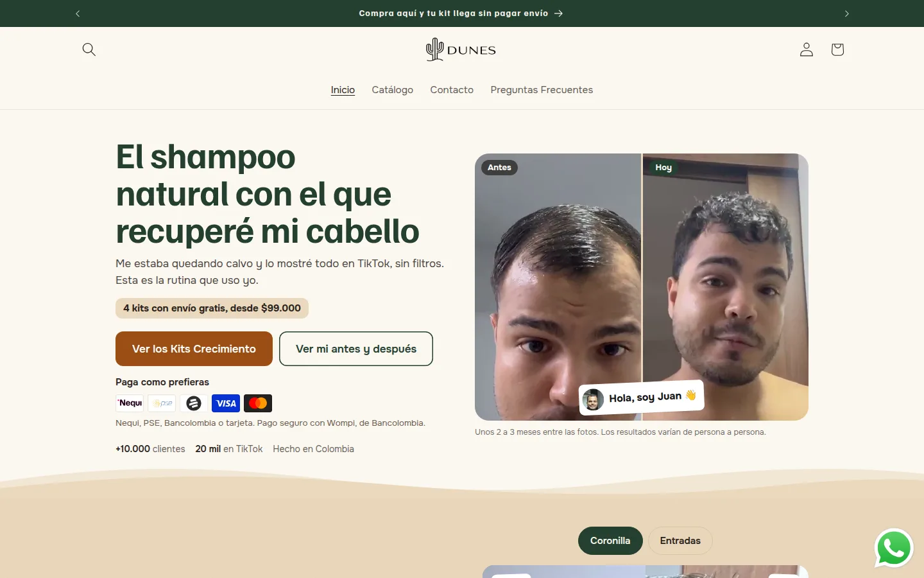Open the search magnifier icon
The height and width of the screenshot is (578, 924).
[x=89, y=49]
